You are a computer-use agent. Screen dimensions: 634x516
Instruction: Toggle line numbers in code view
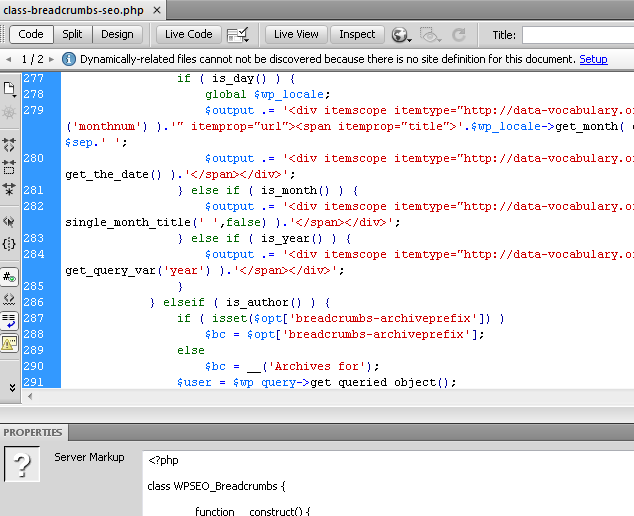[9, 277]
